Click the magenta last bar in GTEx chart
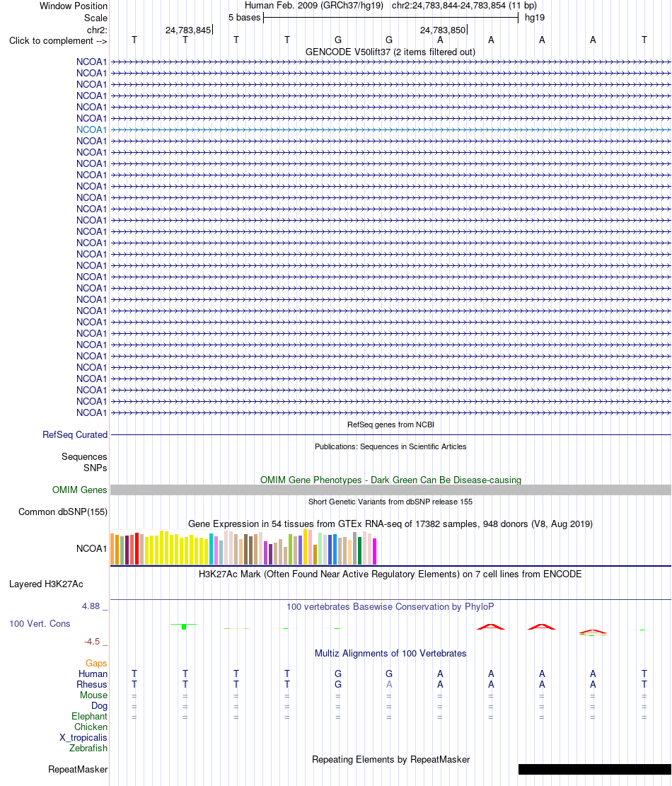 [374, 551]
